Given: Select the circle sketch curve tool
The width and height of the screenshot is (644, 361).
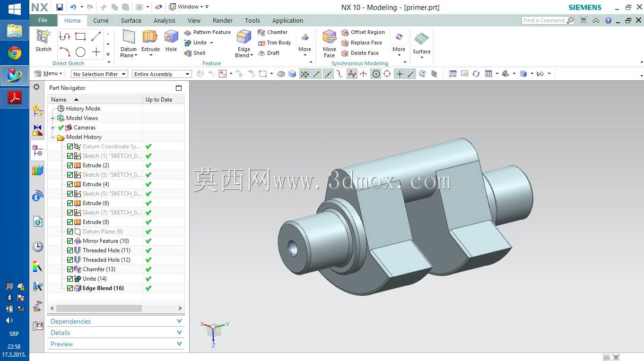Looking at the screenshot, I should coord(80,52).
